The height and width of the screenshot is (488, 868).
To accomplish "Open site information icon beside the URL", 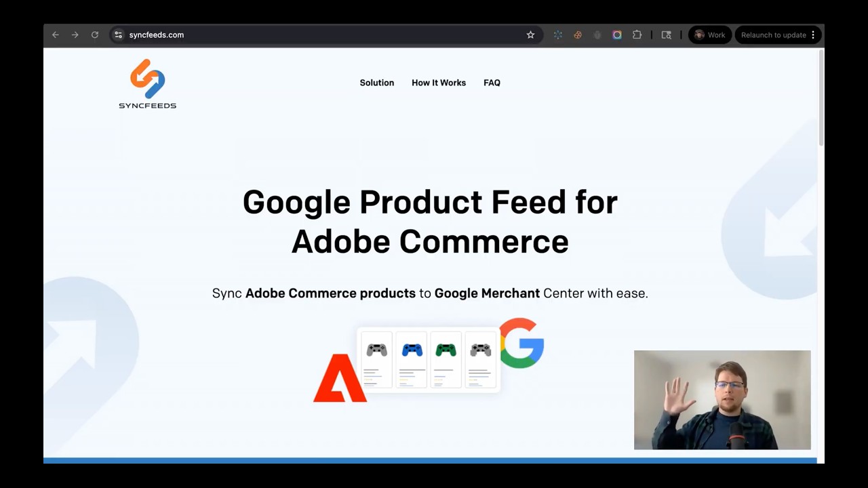I will [x=118, y=35].
